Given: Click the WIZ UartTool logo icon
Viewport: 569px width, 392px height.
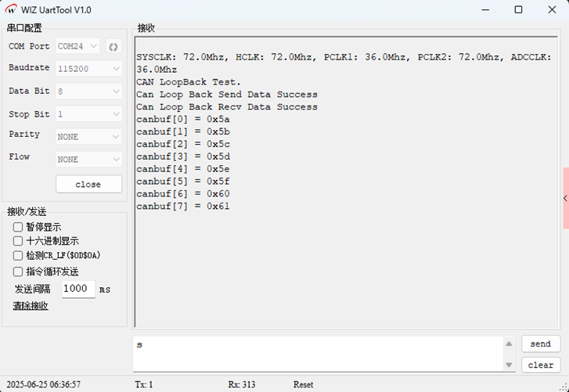Looking at the screenshot, I should 12,10.
